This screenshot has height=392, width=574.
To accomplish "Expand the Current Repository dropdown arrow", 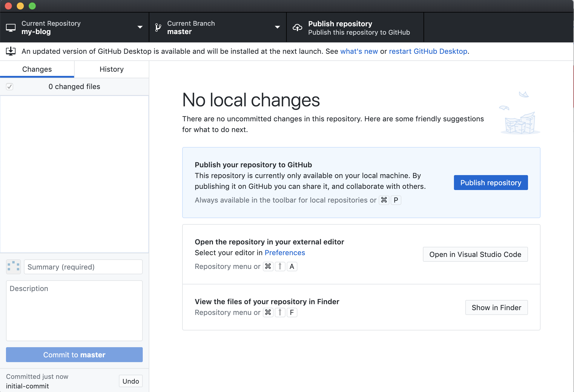I will coord(140,27).
